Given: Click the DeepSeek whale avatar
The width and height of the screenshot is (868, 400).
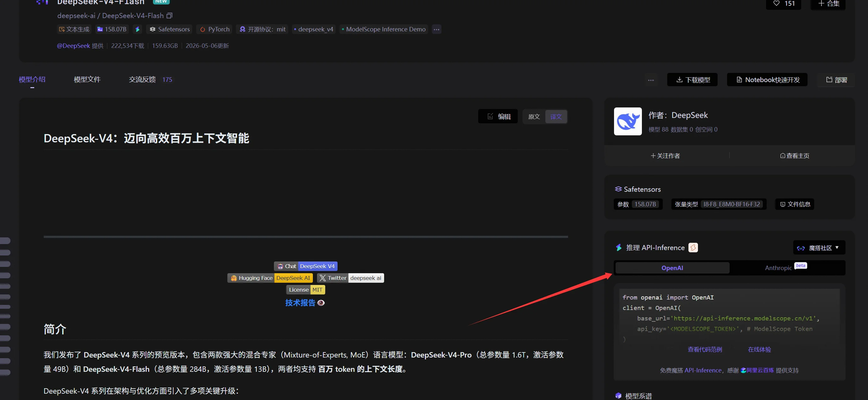Looking at the screenshot, I should click(628, 121).
